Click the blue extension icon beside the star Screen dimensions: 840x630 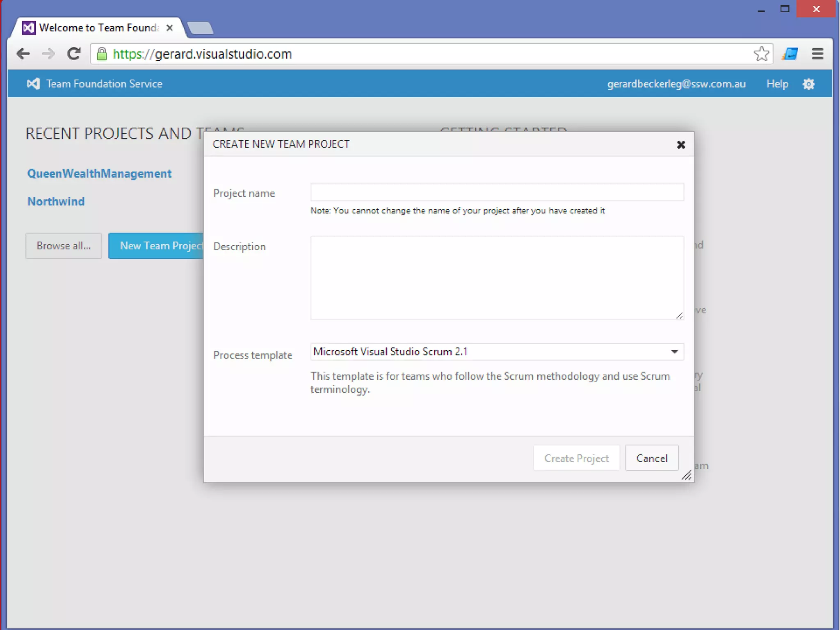coord(790,54)
